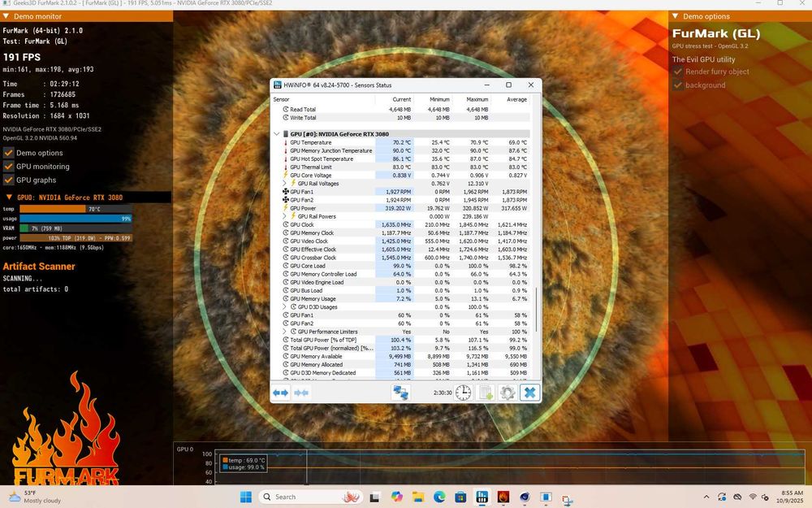Select the GPU Memory Junction Temperature row

tap(401, 151)
